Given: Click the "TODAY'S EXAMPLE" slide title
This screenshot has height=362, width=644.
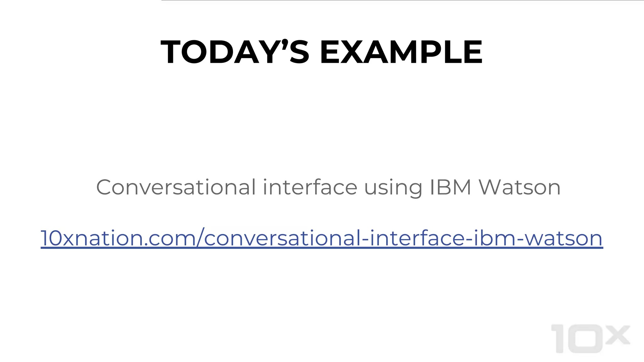Looking at the screenshot, I should coord(321,52).
